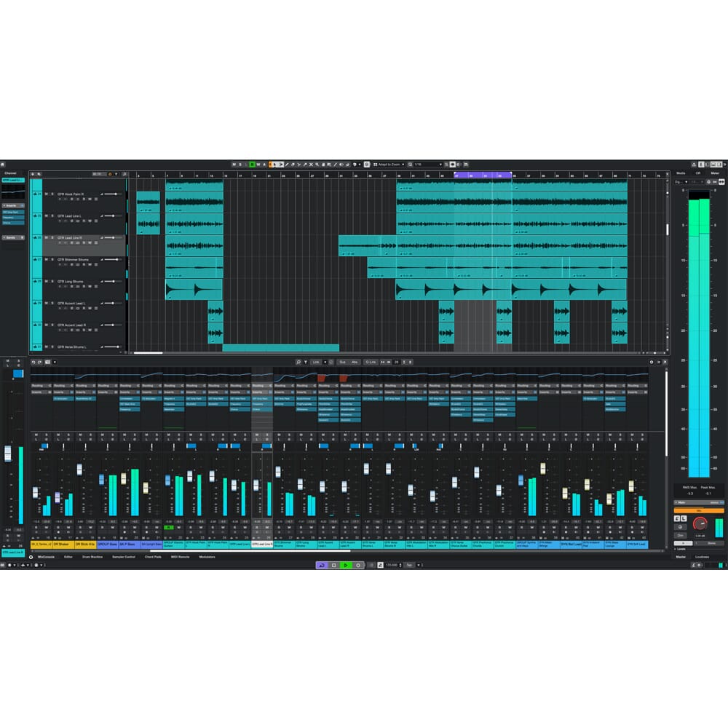Activate the Zoom tool
Viewport: 728px width, 728px height.
(317, 164)
